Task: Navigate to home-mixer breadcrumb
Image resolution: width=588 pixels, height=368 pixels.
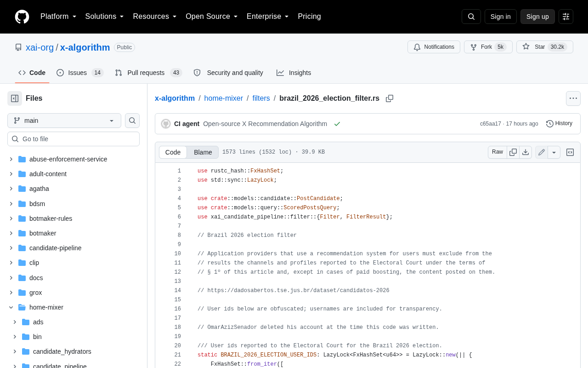Action: [x=224, y=98]
